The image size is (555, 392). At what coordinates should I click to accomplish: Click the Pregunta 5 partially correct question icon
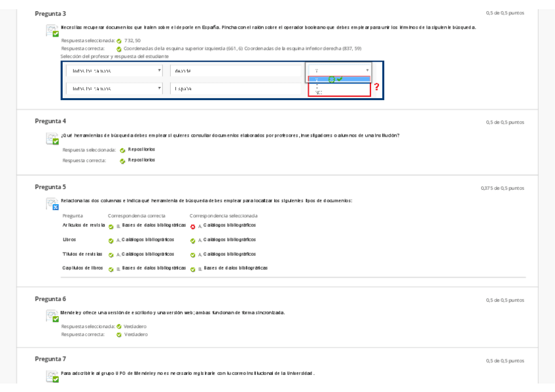coord(52,204)
